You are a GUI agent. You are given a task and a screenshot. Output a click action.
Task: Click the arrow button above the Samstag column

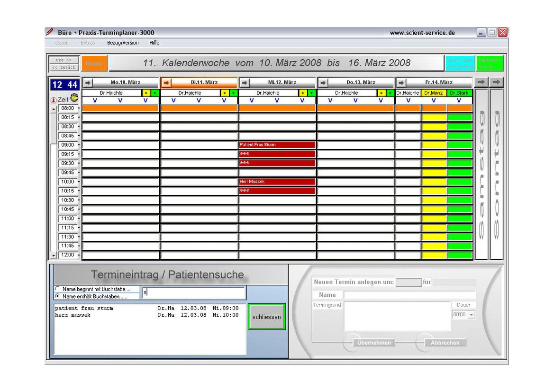click(481, 82)
